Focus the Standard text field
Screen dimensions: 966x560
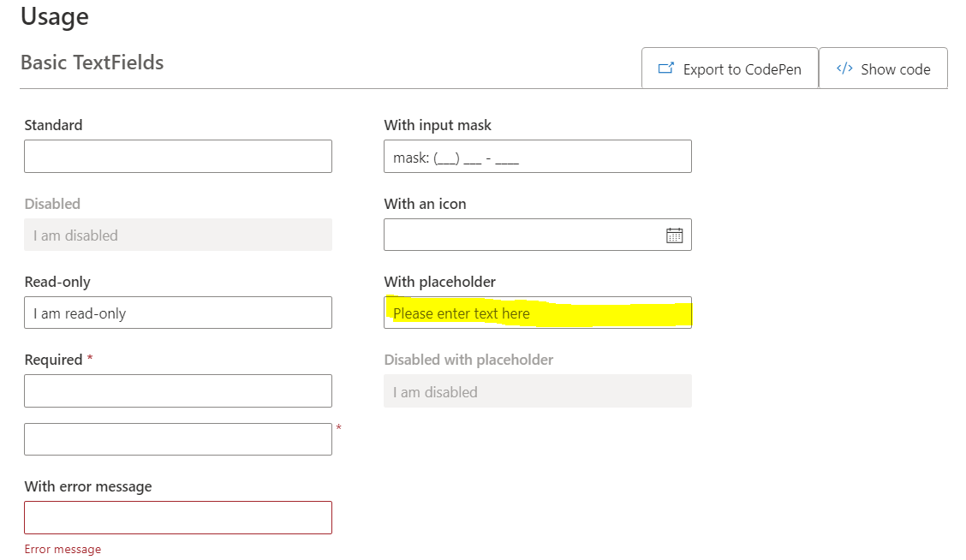(x=178, y=157)
